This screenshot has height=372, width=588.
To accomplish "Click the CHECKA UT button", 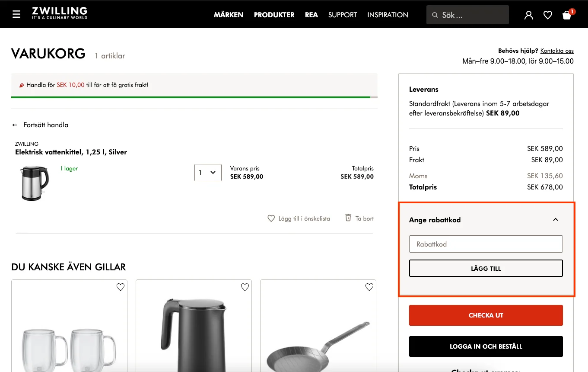I will [486, 315].
